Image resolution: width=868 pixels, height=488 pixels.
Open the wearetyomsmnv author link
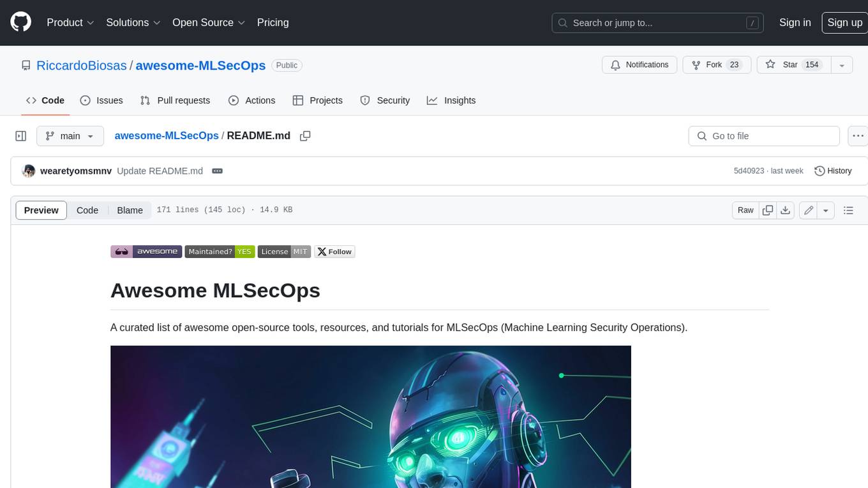click(76, 171)
